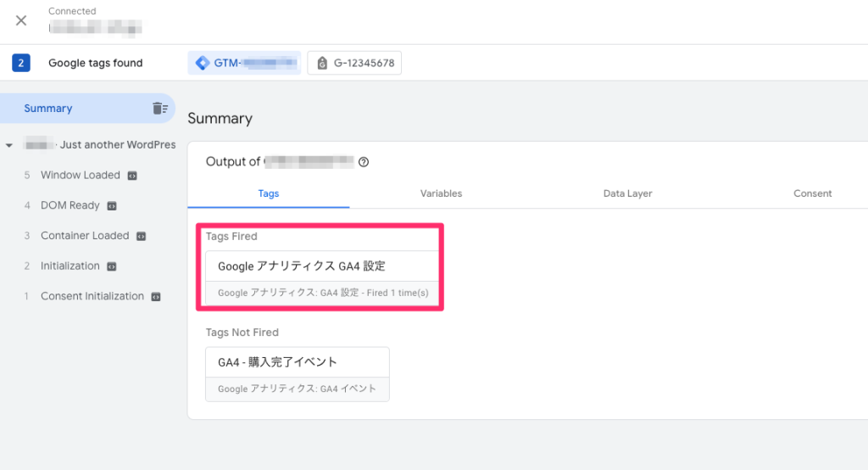Open Summary in left sidebar
The height and width of the screenshot is (470, 868).
(x=87, y=108)
